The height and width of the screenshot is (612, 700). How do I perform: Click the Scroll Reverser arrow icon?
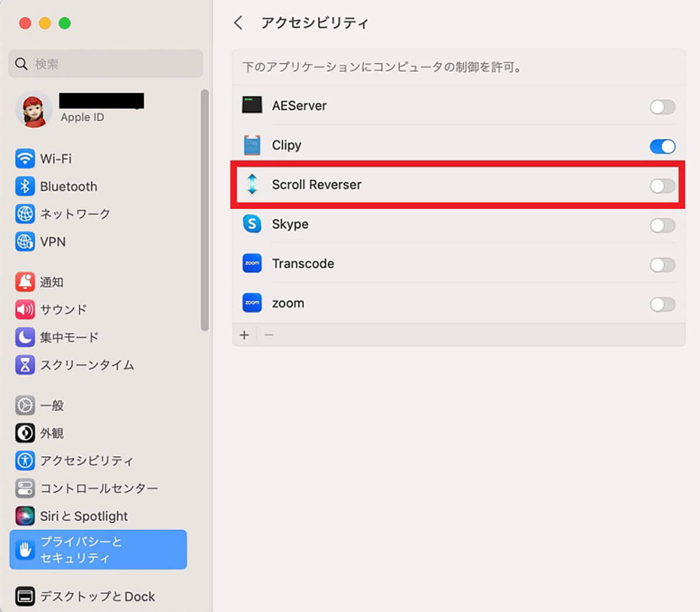coord(252,184)
